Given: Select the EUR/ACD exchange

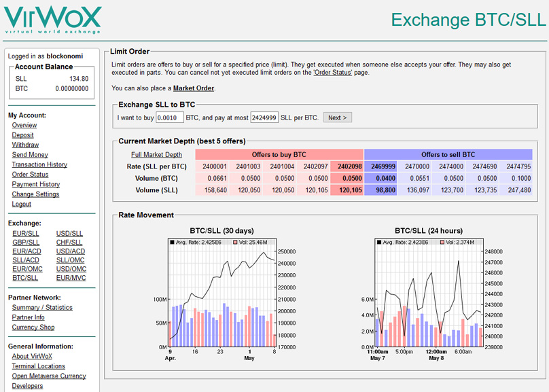Looking at the screenshot, I should click(26, 251).
